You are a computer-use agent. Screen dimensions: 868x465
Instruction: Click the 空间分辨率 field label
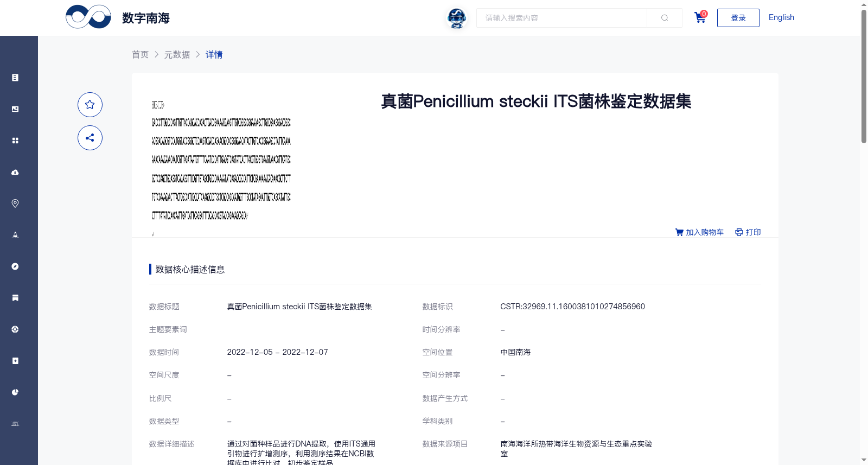click(442, 375)
